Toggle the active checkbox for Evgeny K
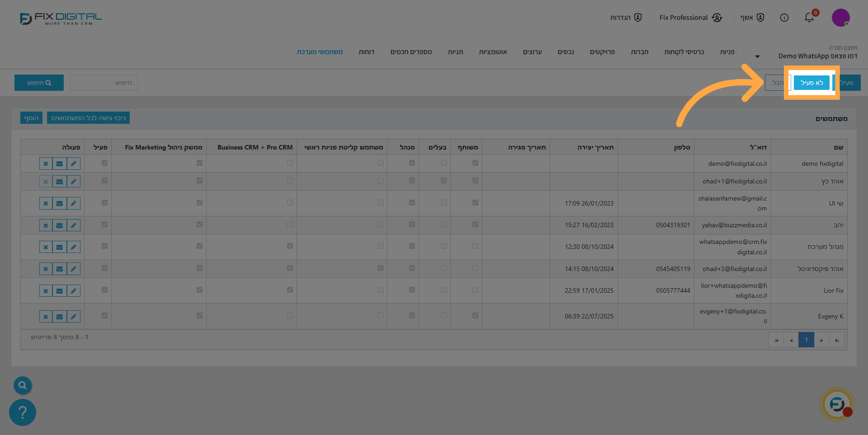Image resolution: width=868 pixels, height=435 pixels. click(x=104, y=316)
